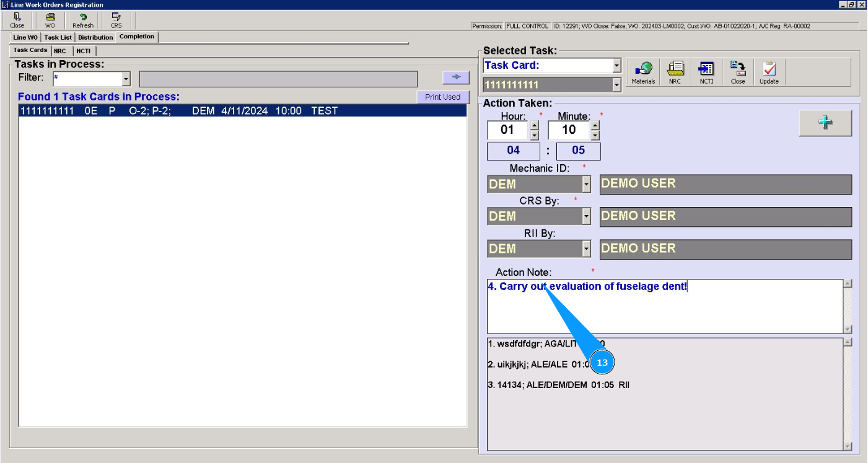Image resolution: width=868 pixels, height=463 pixels.
Task: Increase the Hour value with up arrow
Action: (534, 125)
